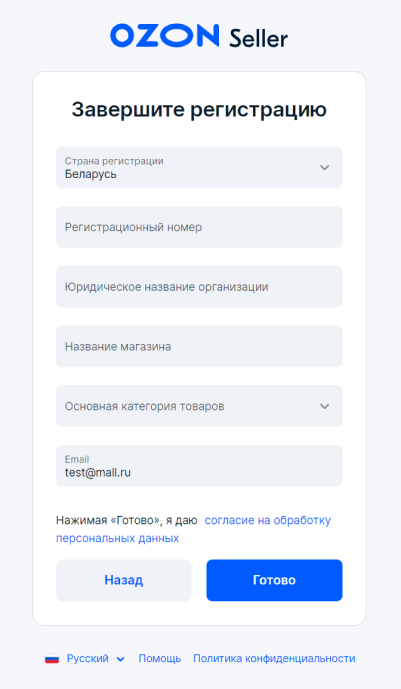401x689 pixels.
Task: Click the персональных данных link text
Action: click(117, 538)
